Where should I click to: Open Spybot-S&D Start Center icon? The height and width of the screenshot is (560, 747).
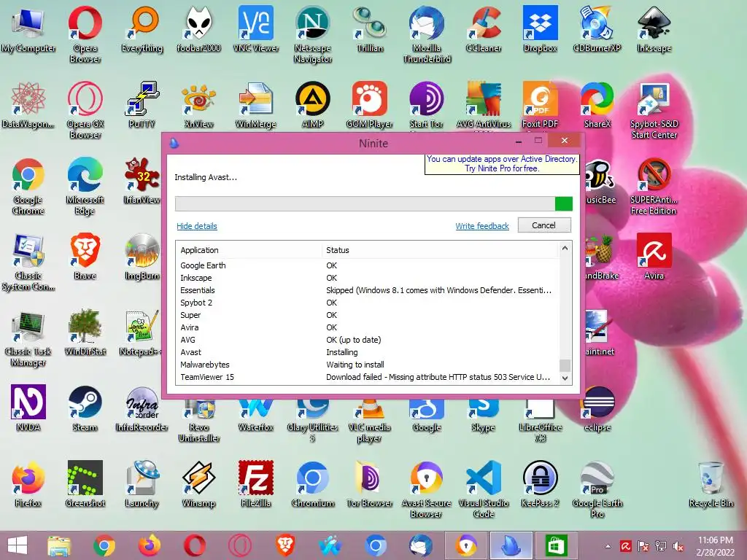654,110
